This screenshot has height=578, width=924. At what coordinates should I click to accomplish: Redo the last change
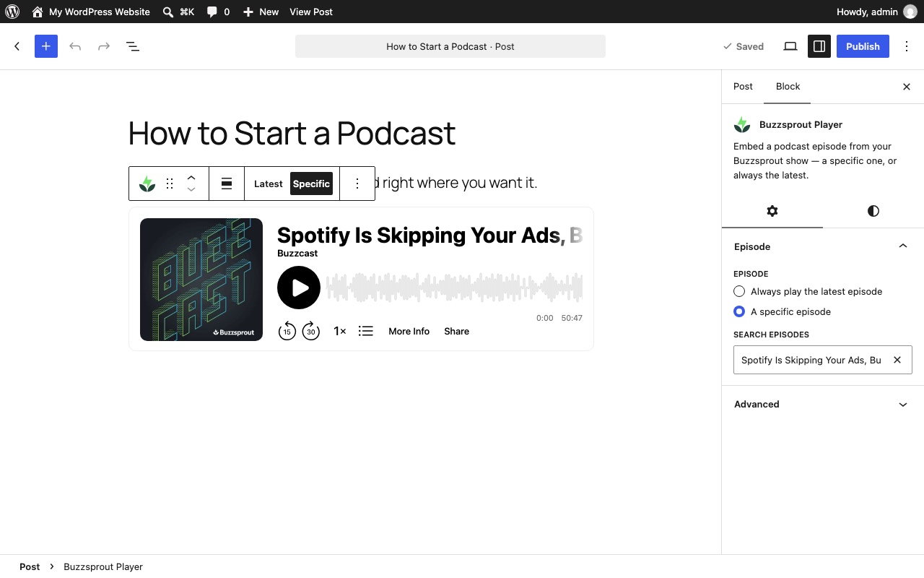(x=104, y=46)
